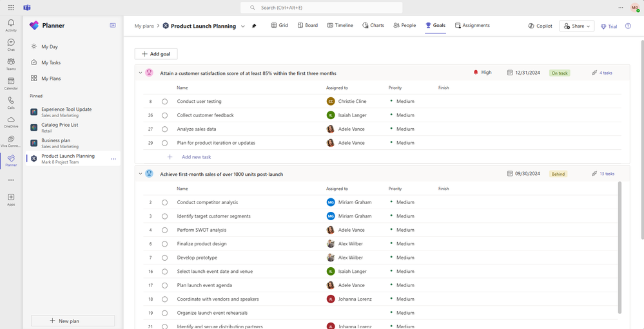Switch to the Charts tab
This screenshot has width=644, height=329.
point(373,26)
